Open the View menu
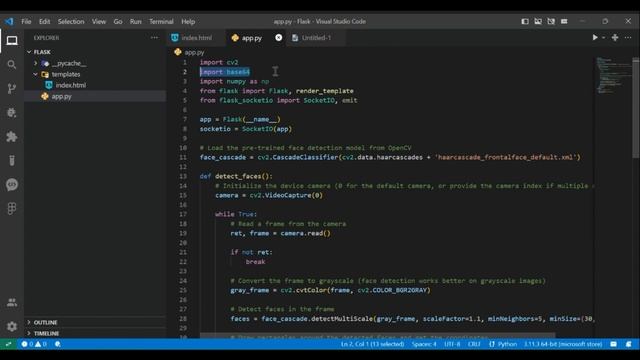Image resolution: width=640 pixels, height=360 pixels. [99, 21]
